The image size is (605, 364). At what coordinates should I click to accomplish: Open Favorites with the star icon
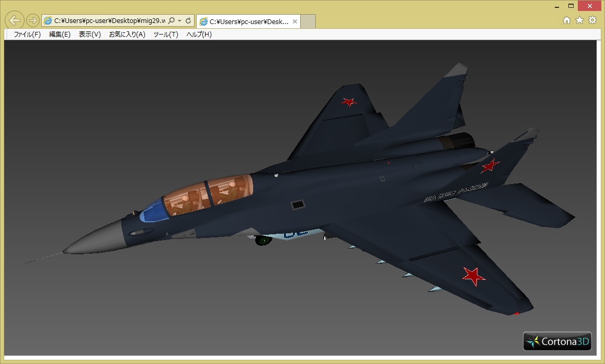[x=579, y=20]
